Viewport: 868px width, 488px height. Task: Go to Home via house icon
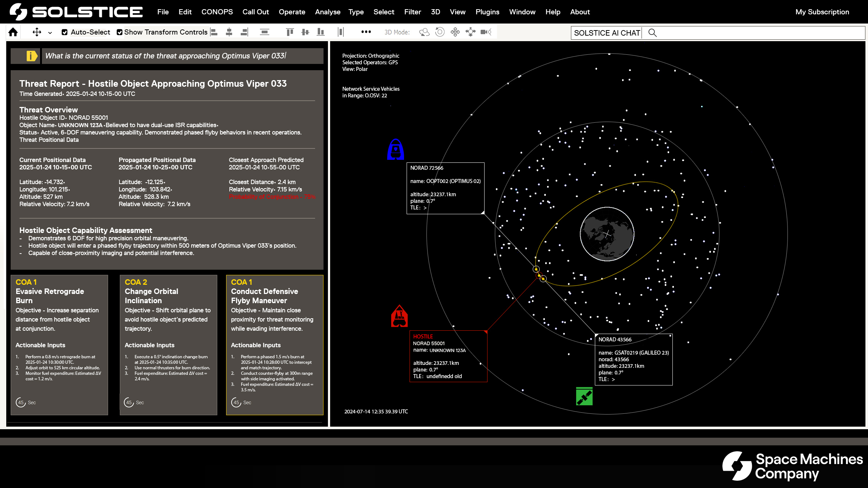(x=13, y=32)
